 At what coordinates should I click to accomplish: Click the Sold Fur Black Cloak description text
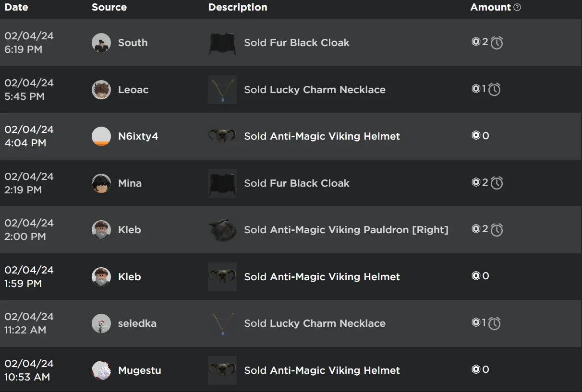point(296,42)
